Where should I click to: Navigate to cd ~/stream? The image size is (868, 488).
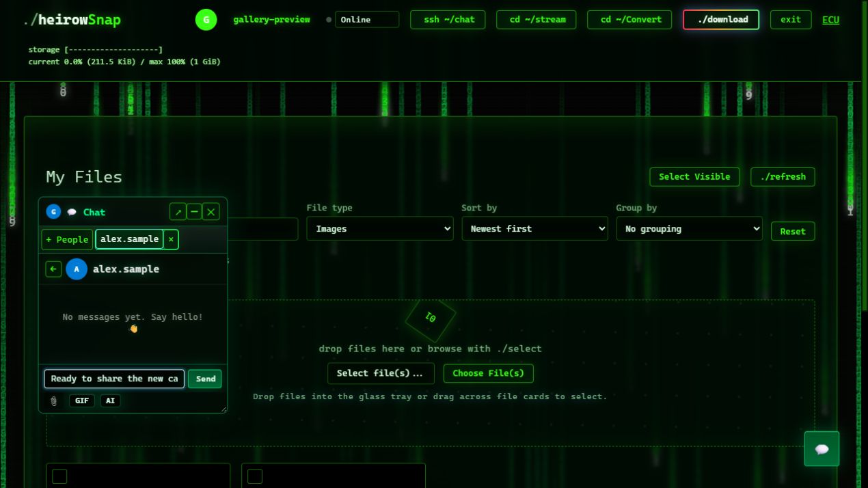click(x=537, y=20)
